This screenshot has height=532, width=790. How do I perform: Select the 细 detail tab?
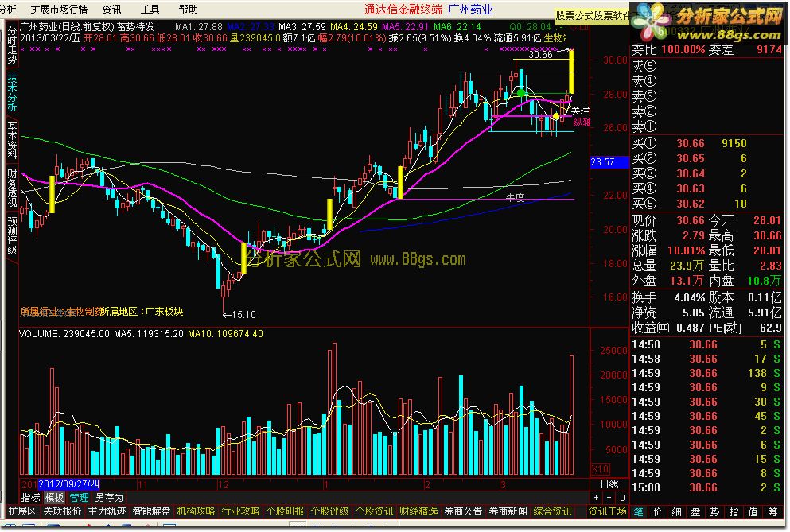coord(677,511)
